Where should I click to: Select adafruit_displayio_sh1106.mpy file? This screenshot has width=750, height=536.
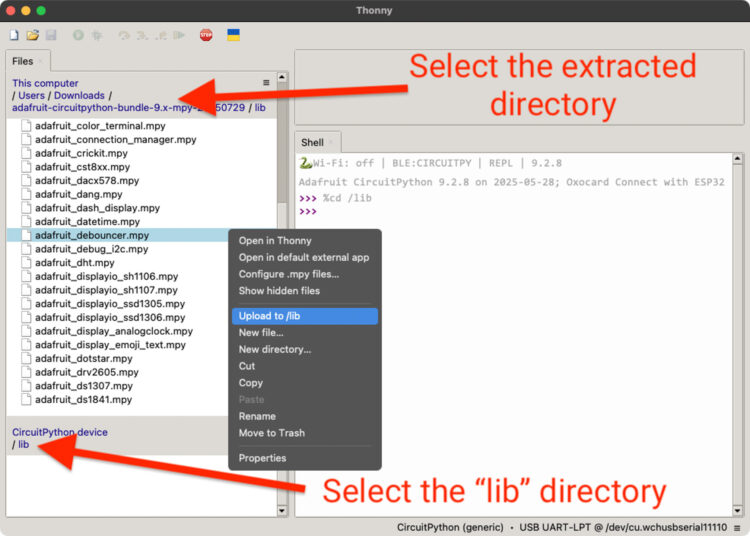pyautogui.click(x=106, y=276)
